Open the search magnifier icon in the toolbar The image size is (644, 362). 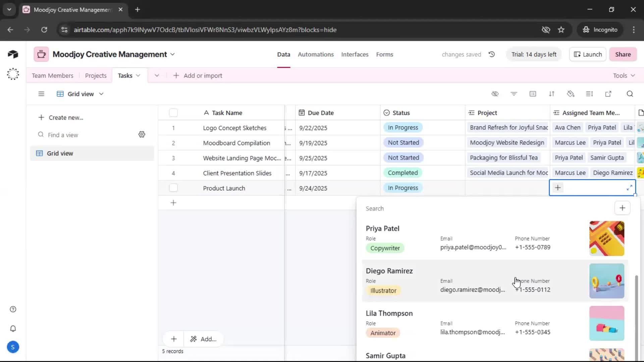click(630, 94)
